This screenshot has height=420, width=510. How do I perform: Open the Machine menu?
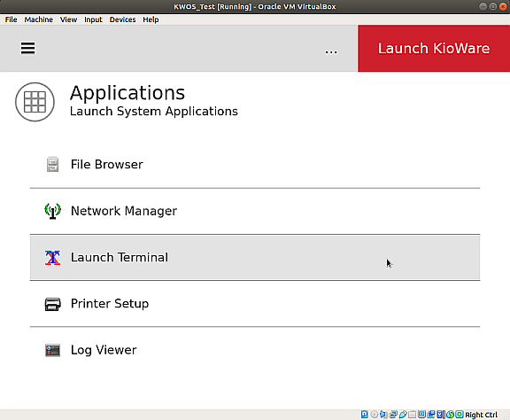[x=38, y=19]
